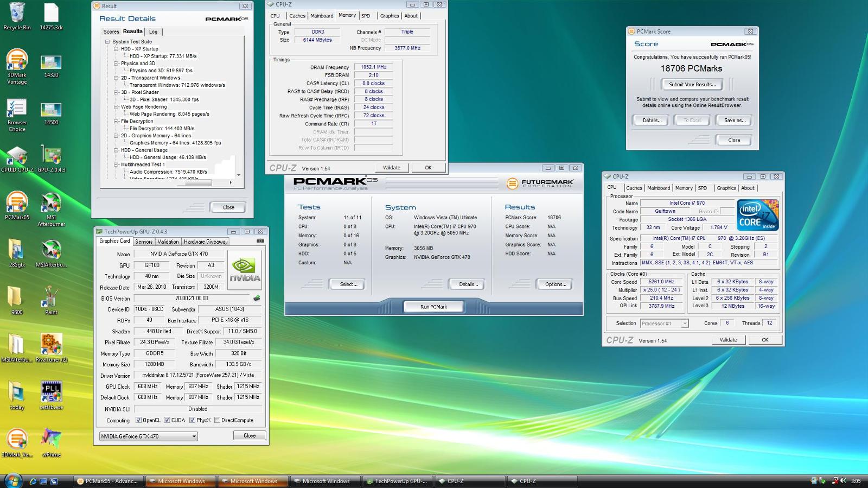Click Close button in Result Details window
Screen dimensions: 868x488
click(x=228, y=207)
